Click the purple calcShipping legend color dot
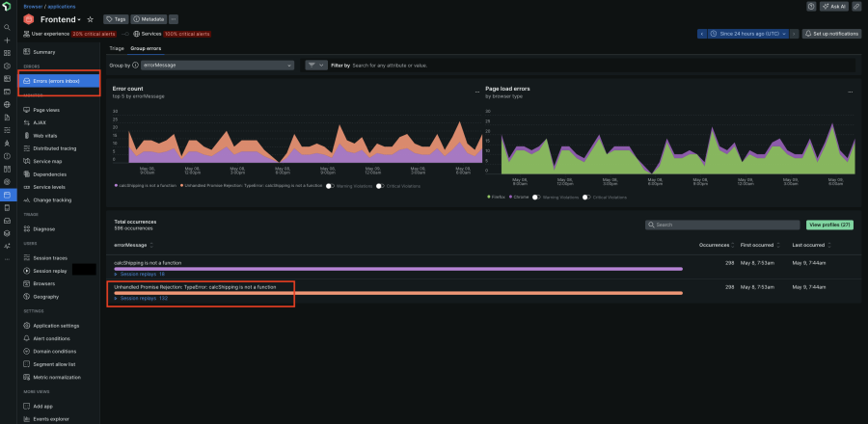The width and height of the screenshot is (868, 424). coord(116,185)
